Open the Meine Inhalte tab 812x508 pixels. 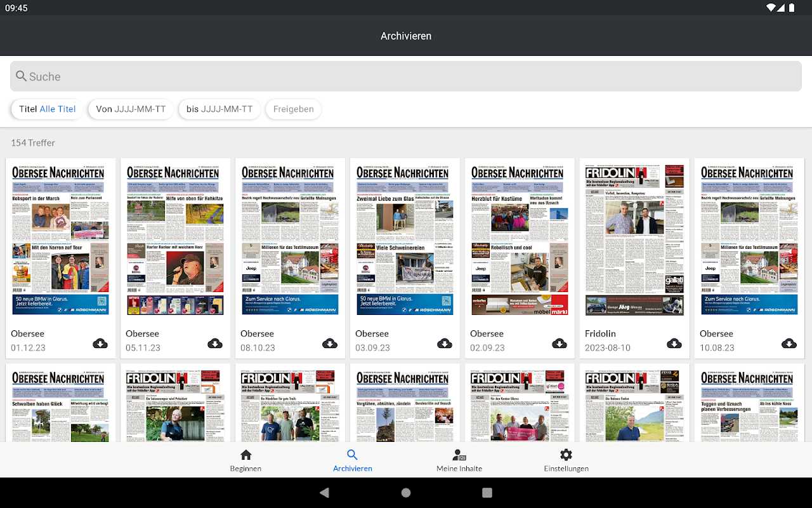click(459, 460)
